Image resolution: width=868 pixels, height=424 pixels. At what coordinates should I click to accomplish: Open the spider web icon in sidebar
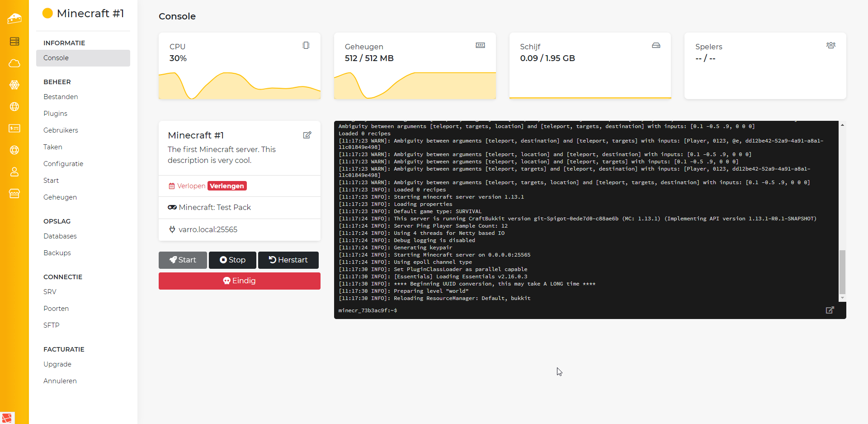click(x=14, y=85)
